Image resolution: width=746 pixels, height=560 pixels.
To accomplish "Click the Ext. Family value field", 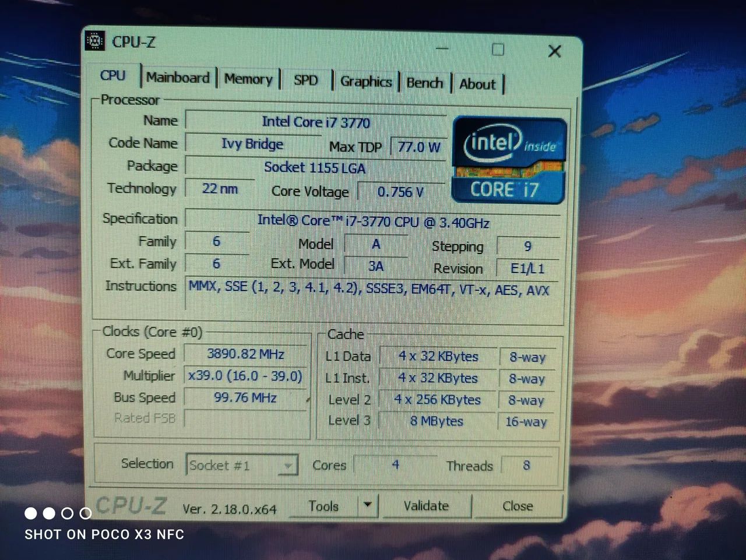I will tap(217, 263).
